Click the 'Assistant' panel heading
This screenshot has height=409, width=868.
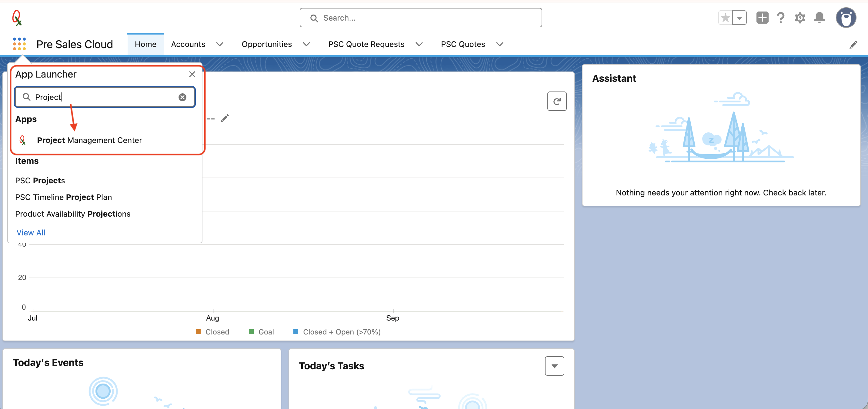point(614,78)
